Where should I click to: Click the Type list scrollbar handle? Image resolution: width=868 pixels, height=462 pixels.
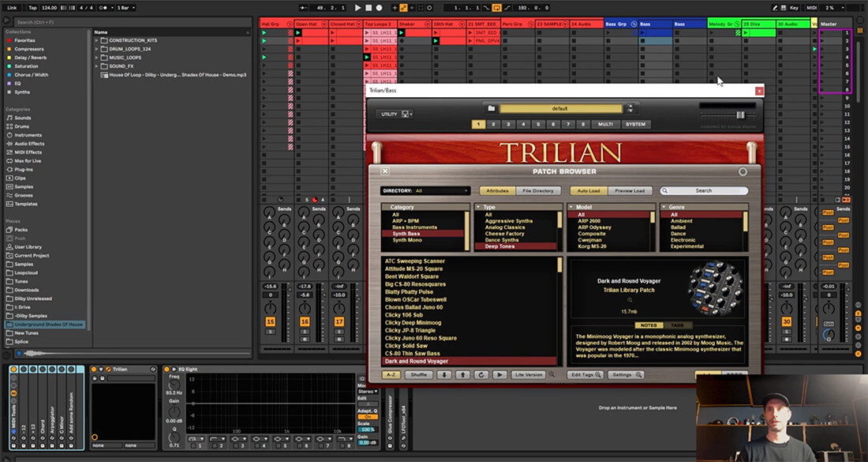coord(559,220)
